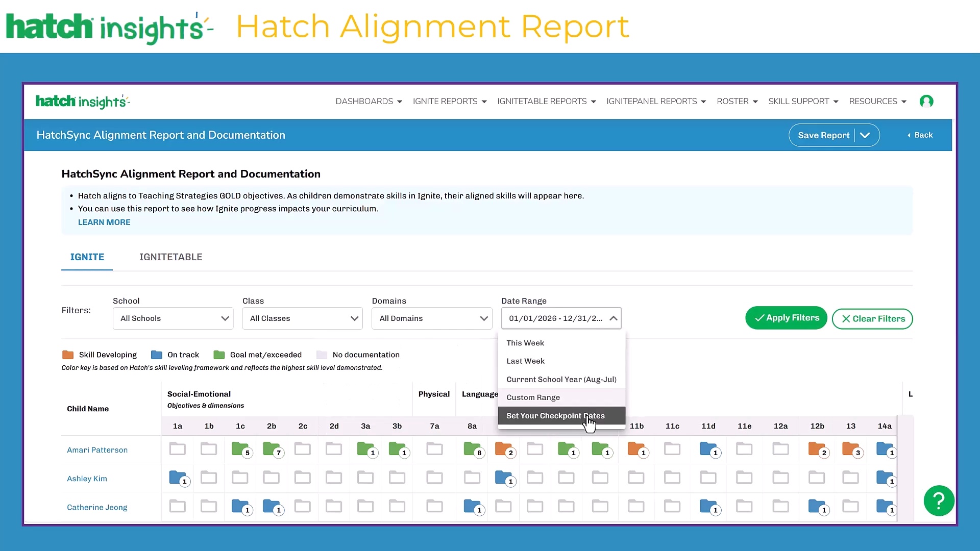Click Amari Patterson's empty 11c folder
Image resolution: width=980 pixels, height=551 pixels.
point(672,449)
